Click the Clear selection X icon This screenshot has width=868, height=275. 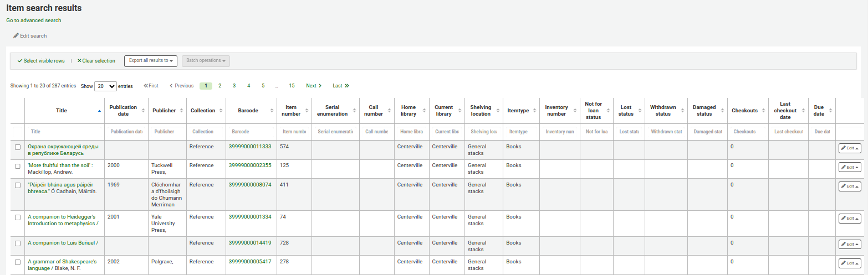click(79, 61)
